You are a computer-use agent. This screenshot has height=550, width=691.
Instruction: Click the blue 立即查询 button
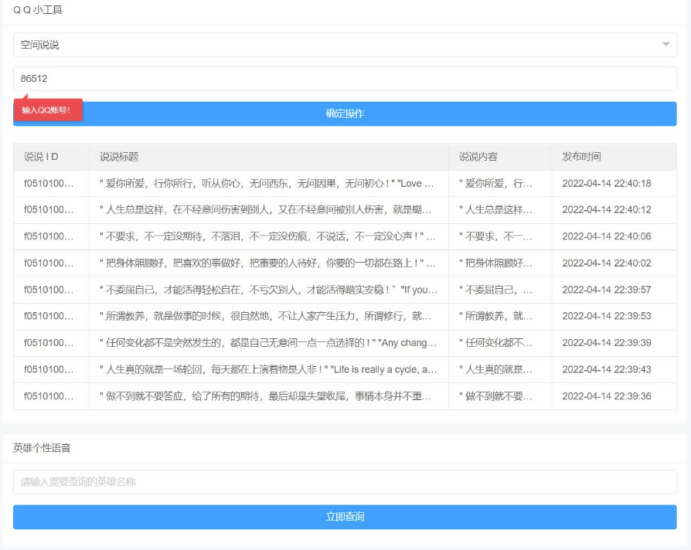tap(345, 517)
